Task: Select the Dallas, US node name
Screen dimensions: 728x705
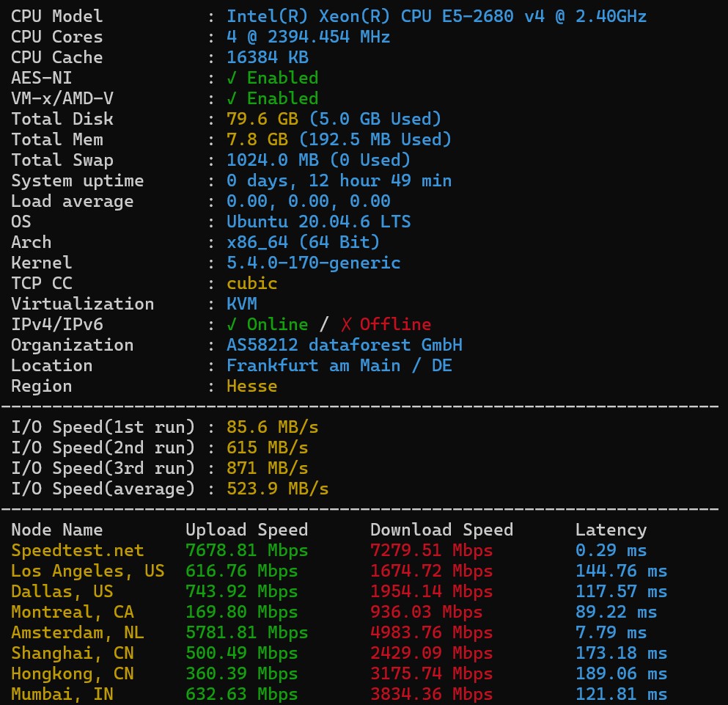Action: (62, 591)
